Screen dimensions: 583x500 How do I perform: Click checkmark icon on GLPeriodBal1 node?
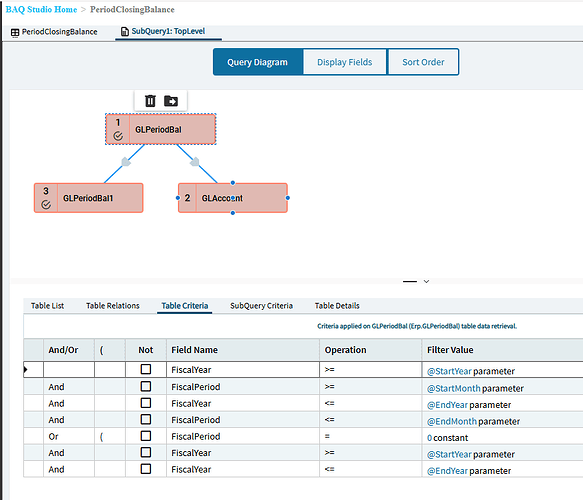tap(46, 204)
